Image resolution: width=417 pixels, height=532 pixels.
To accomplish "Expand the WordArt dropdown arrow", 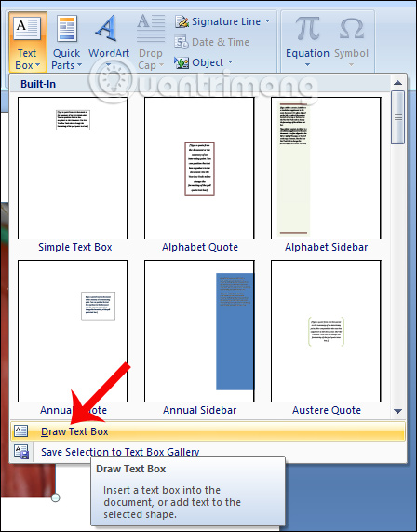I will pyautogui.click(x=109, y=65).
